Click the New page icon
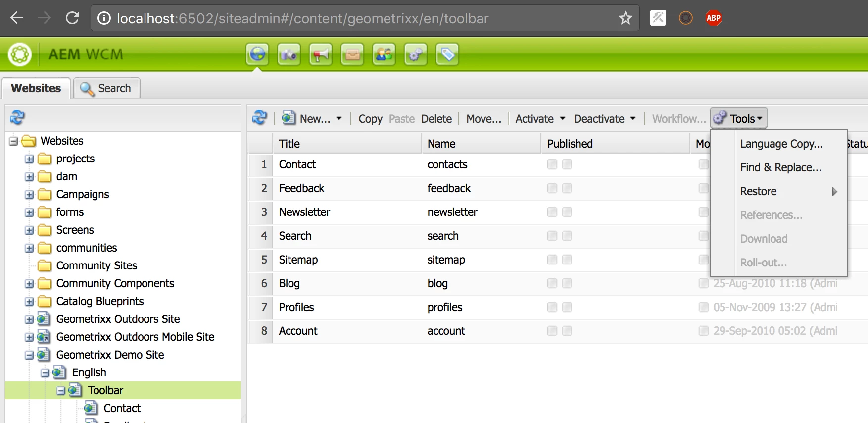The width and height of the screenshot is (868, 423). pos(289,118)
